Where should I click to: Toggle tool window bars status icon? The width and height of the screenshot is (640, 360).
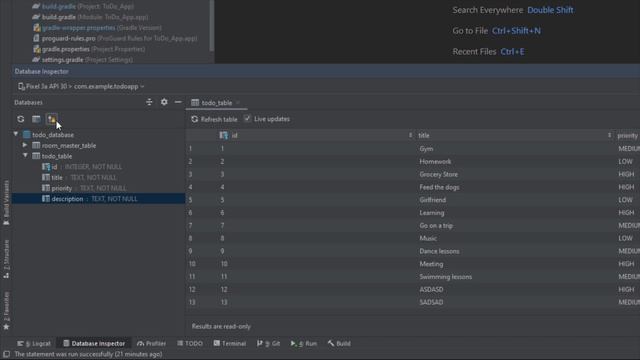[7, 354]
